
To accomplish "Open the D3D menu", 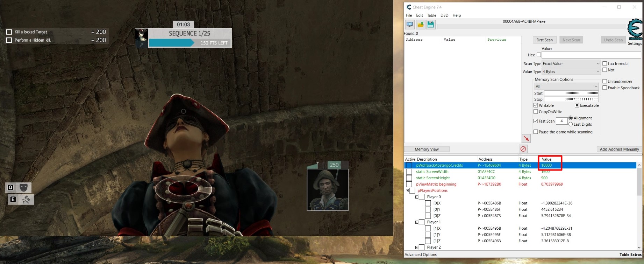I will pyautogui.click(x=444, y=15).
